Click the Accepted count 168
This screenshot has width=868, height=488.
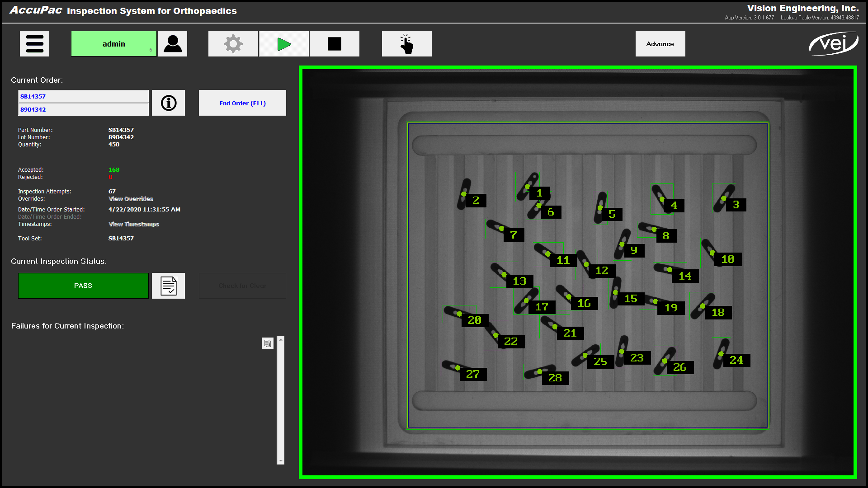click(114, 170)
